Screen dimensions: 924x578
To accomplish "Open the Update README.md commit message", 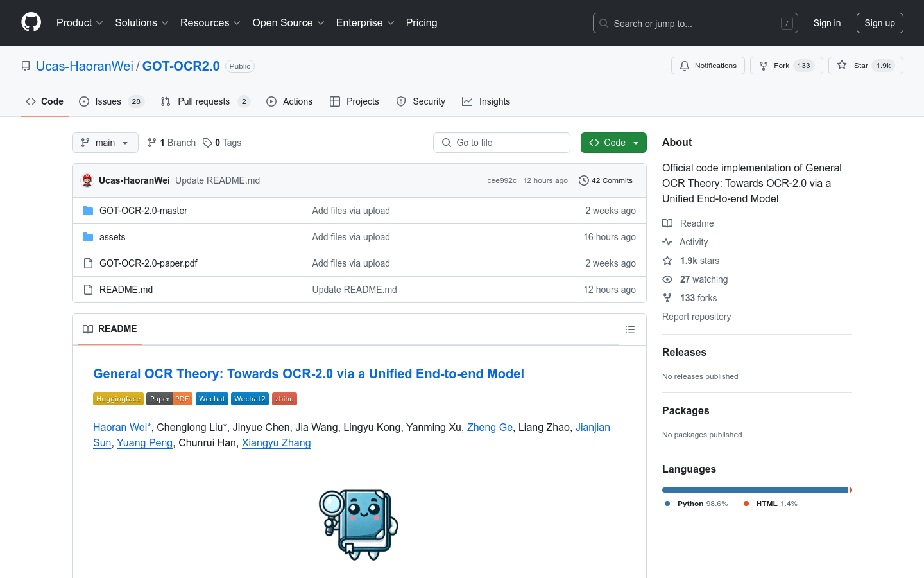I will pos(218,180).
